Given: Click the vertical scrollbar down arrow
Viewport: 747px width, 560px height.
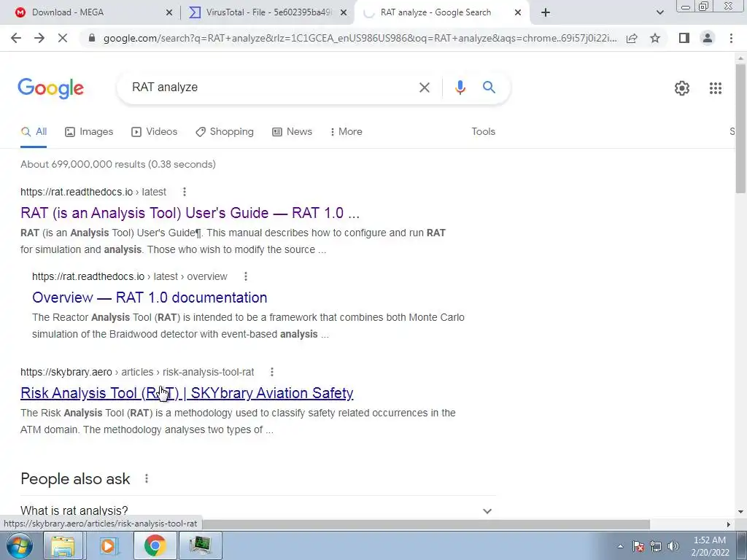Looking at the screenshot, I should point(740,512).
